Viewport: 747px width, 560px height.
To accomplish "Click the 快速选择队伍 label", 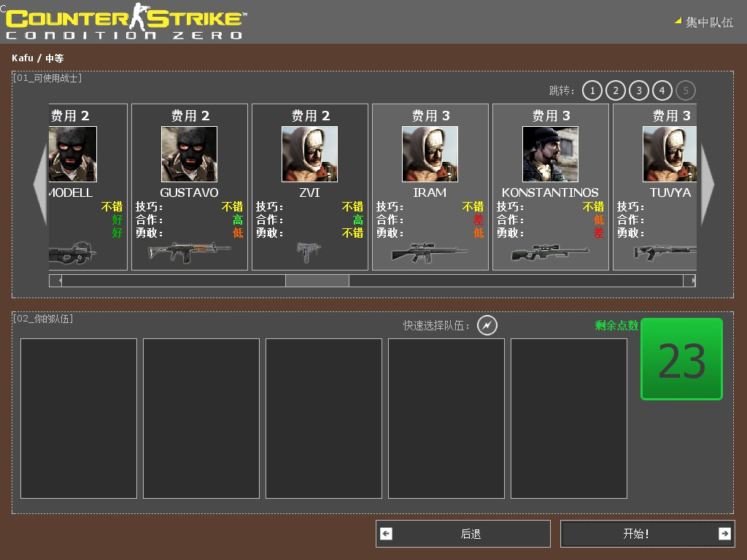I will (436, 325).
